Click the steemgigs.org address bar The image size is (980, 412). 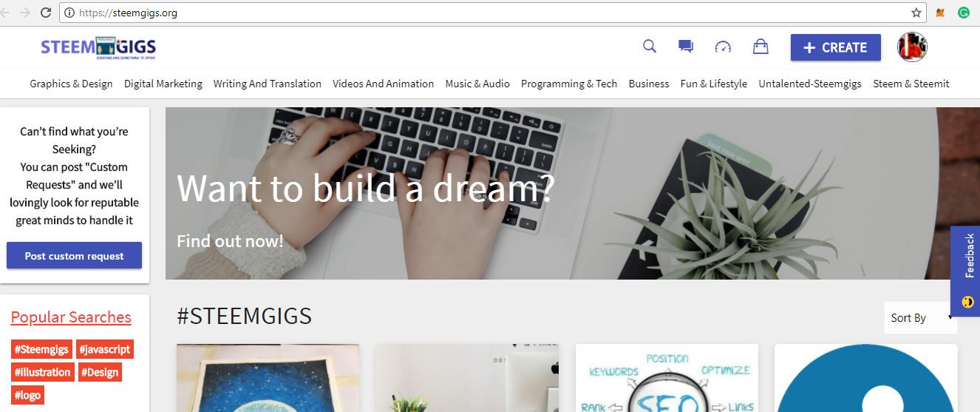pos(488,13)
